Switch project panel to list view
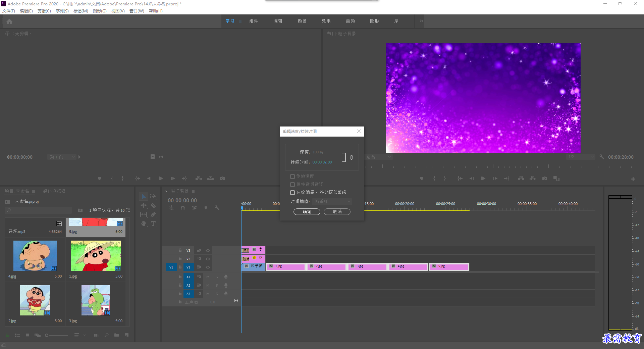The height and width of the screenshot is (349, 644). 17,335
